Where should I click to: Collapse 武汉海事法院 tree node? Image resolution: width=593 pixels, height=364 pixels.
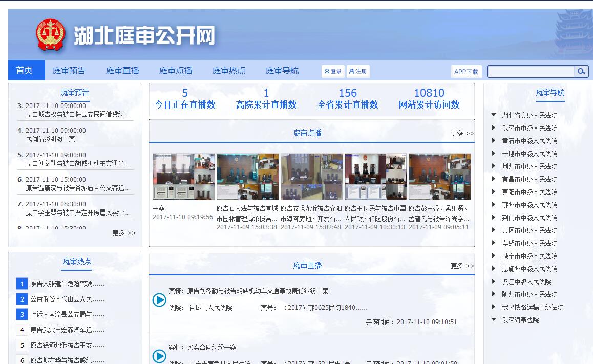pos(494,320)
